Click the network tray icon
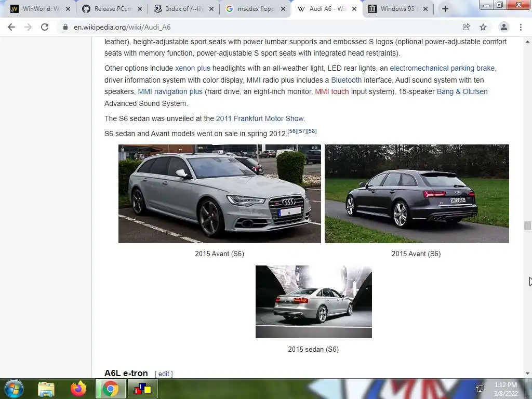 tap(480, 389)
